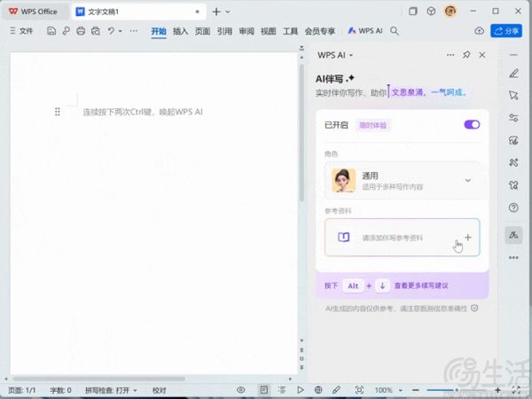This screenshot has height=399, width=532.
Task: Click 字数: 0 in status bar
Action: [x=60, y=390]
